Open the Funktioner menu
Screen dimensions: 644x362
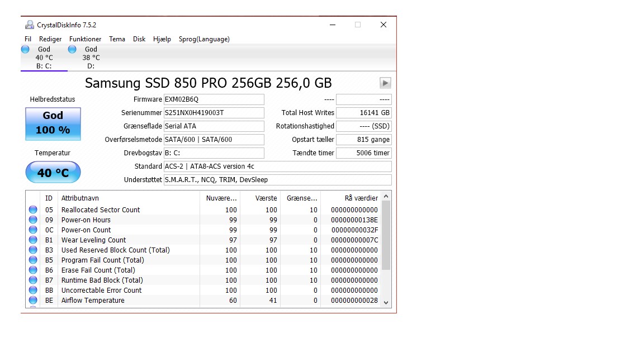(x=85, y=39)
